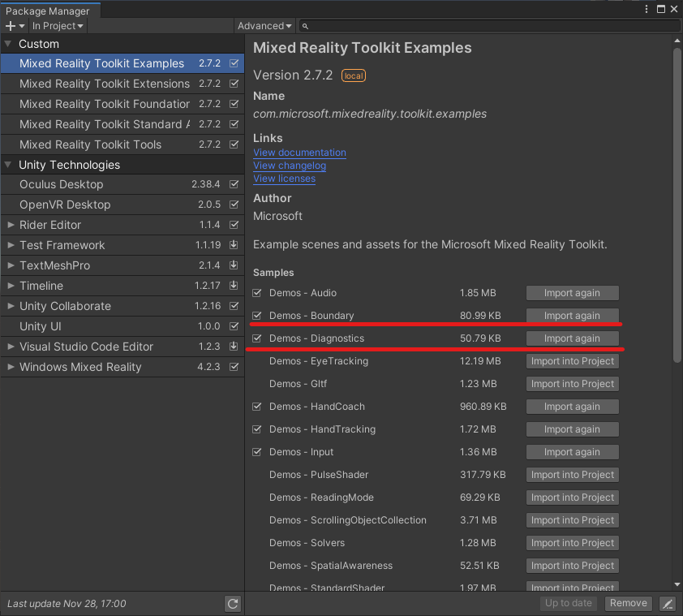Click Remove to uninstall the package

click(x=628, y=603)
